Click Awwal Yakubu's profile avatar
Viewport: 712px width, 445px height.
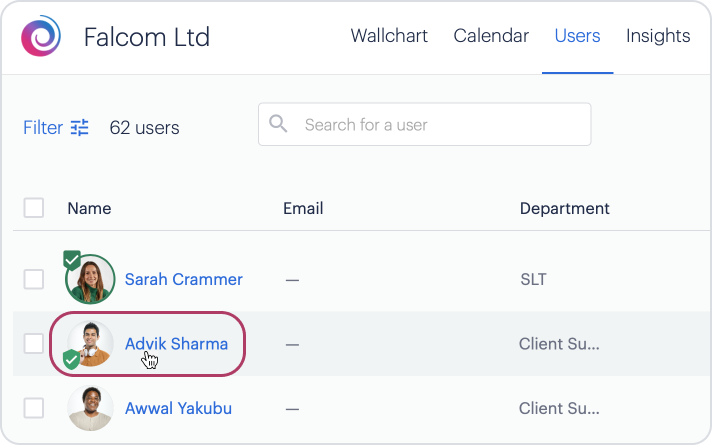point(90,408)
